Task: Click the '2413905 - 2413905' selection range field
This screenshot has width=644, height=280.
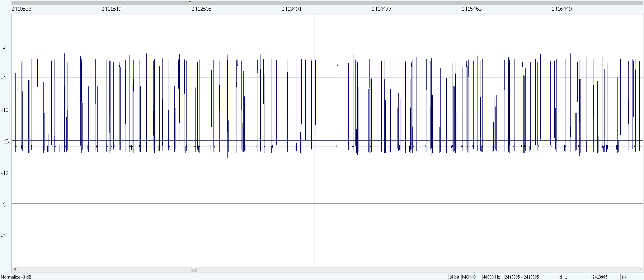Action: (531, 277)
